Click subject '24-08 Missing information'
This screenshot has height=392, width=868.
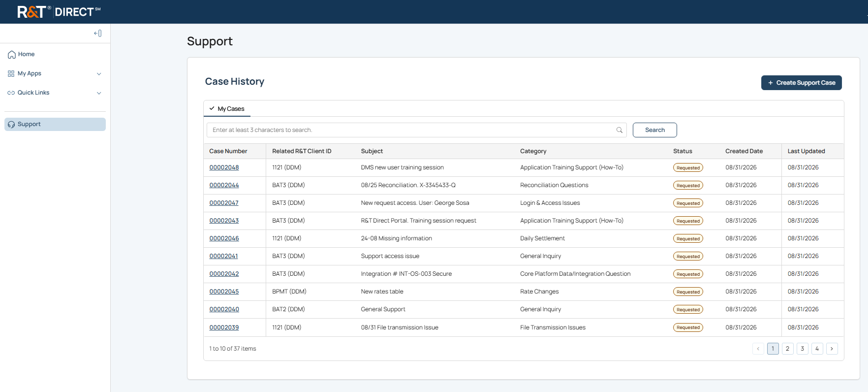396,238
